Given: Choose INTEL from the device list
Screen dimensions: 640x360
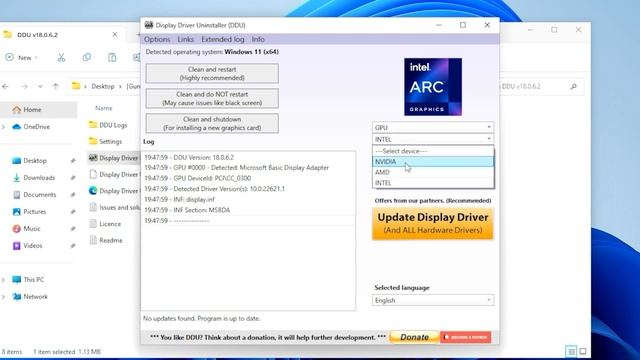Looking at the screenshot, I should click(x=433, y=183).
